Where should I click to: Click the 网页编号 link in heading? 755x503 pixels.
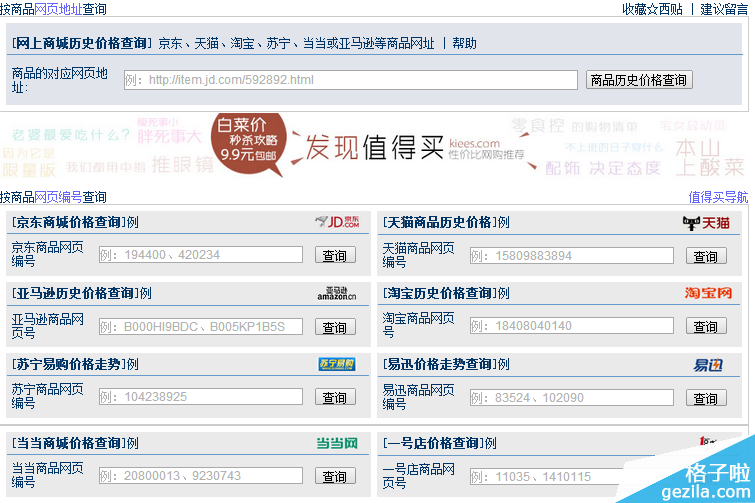tap(58, 197)
